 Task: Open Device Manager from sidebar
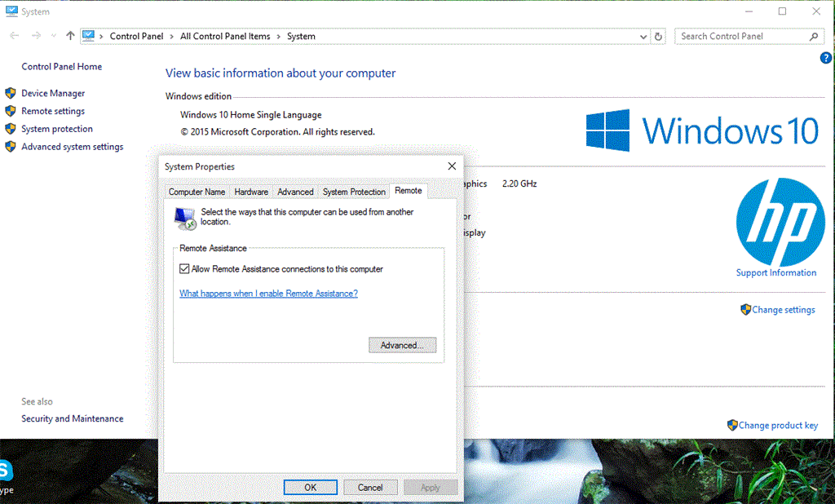pyautogui.click(x=53, y=93)
